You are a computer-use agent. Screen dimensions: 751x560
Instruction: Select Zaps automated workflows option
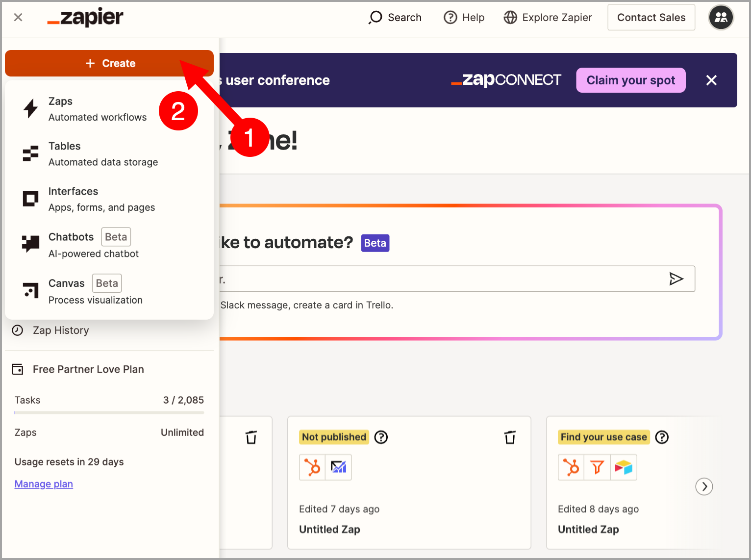[109, 109]
